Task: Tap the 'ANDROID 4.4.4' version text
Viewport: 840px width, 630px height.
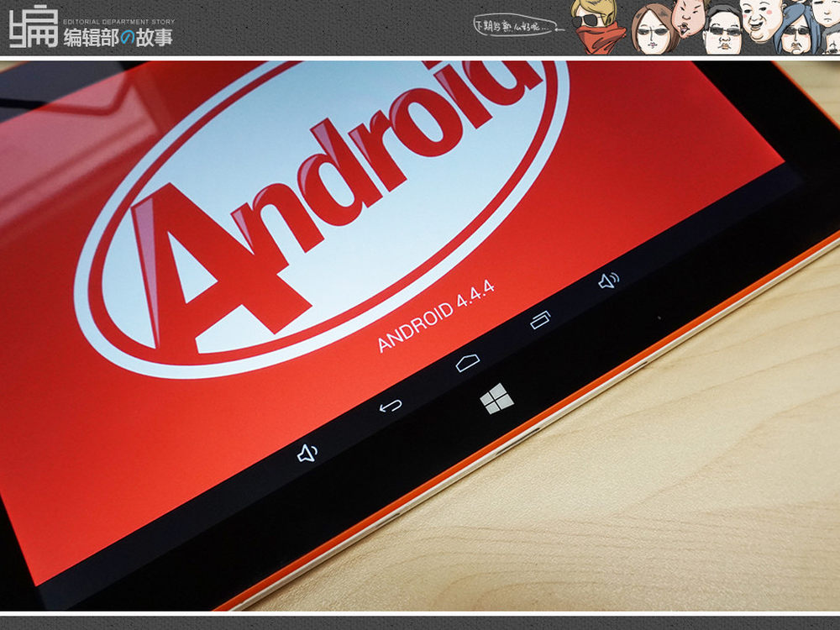Action: (x=435, y=316)
